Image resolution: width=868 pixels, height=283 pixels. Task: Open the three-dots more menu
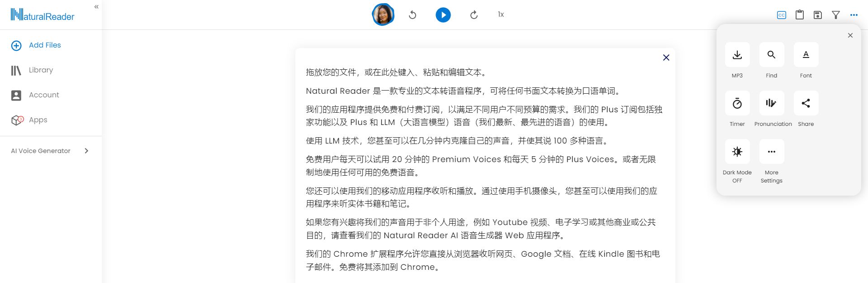(x=854, y=15)
